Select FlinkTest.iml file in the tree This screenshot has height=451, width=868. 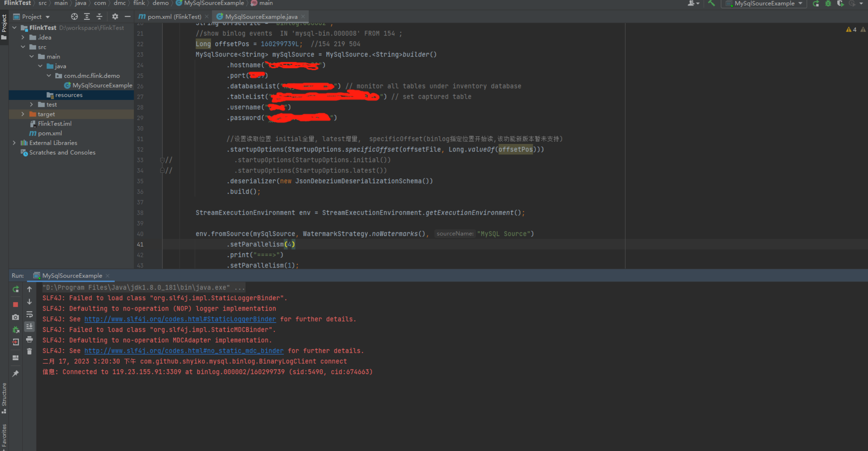pos(51,124)
